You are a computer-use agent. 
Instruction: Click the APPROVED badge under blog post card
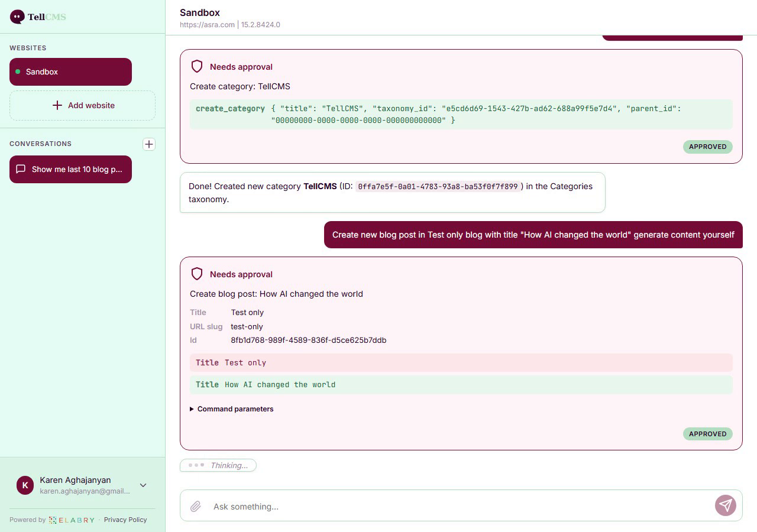[x=707, y=434]
